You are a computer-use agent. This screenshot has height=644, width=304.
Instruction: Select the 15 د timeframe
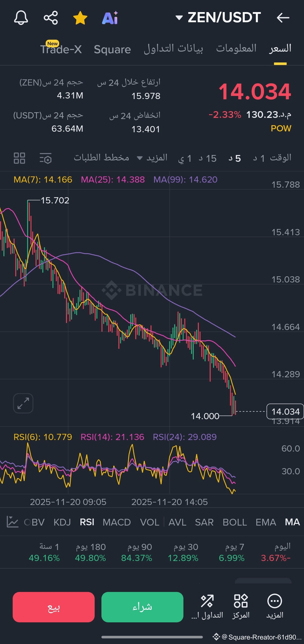[207, 158]
